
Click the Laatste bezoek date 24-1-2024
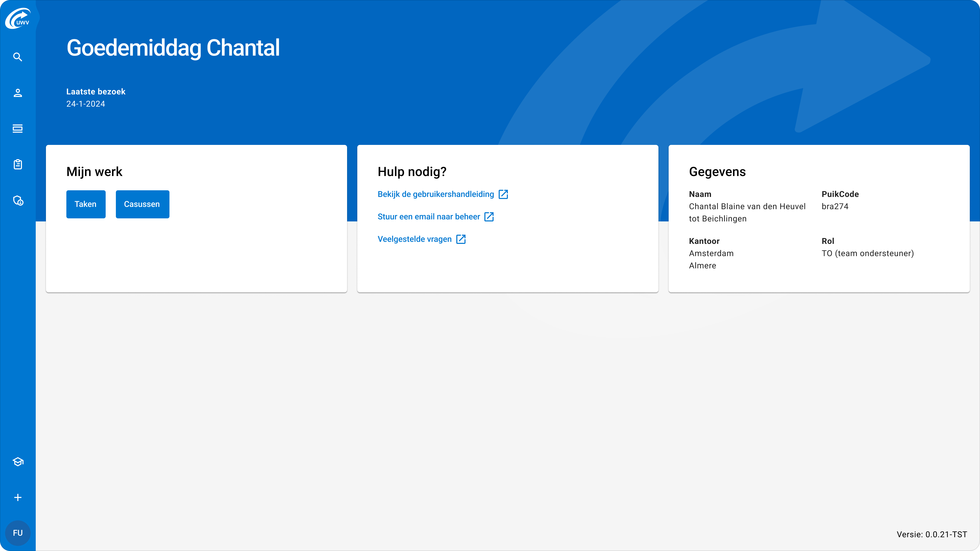[x=85, y=104]
